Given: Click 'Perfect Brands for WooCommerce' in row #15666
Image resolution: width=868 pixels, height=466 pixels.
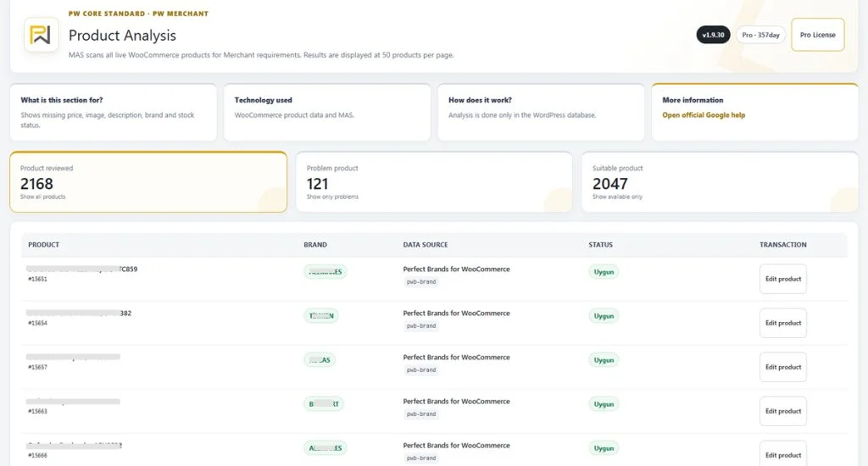Looking at the screenshot, I should pos(456,446).
